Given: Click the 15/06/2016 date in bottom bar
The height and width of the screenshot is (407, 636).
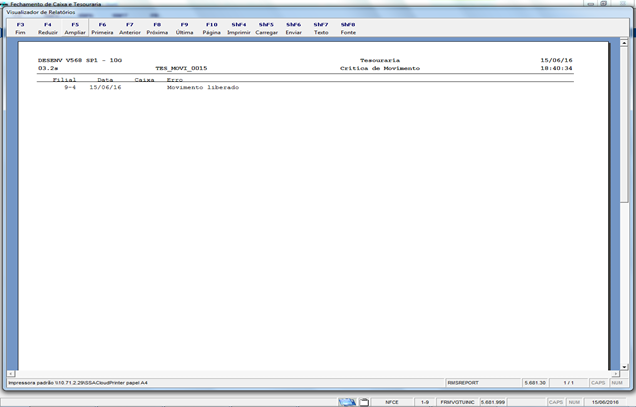Looking at the screenshot, I should (x=605, y=402).
